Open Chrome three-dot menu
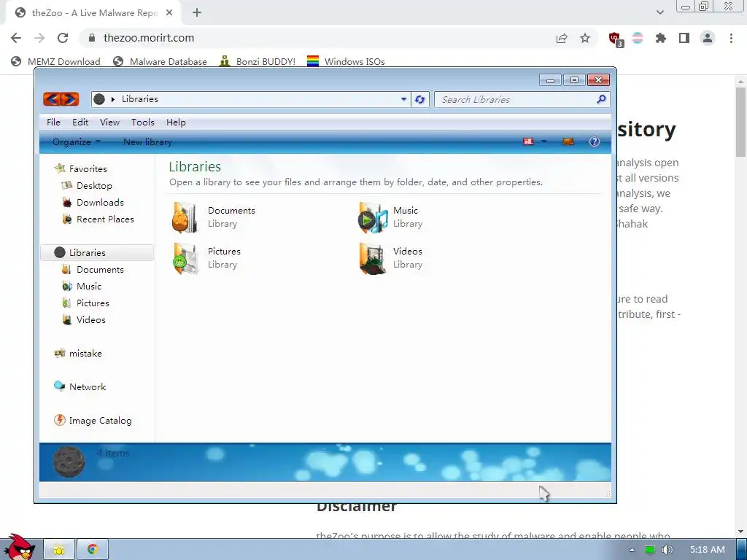 point(731,38)
